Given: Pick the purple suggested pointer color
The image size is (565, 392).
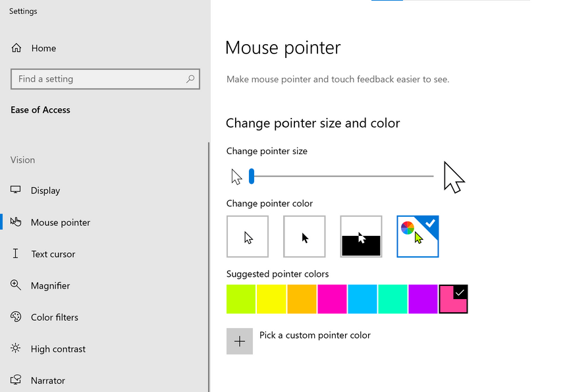Looking at the screenshot, I should tap(423, 299).
